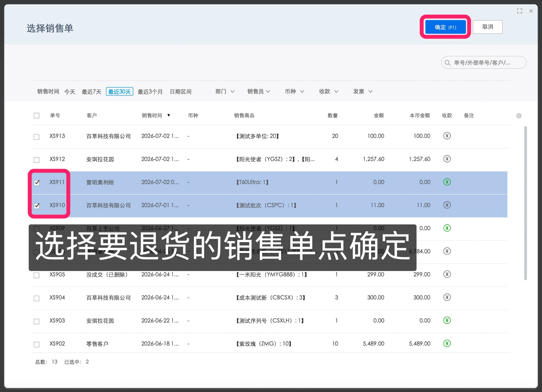Check the XS904 order checkbox
542x392 pixels.
pyautogui.click(x=37, y=298)
